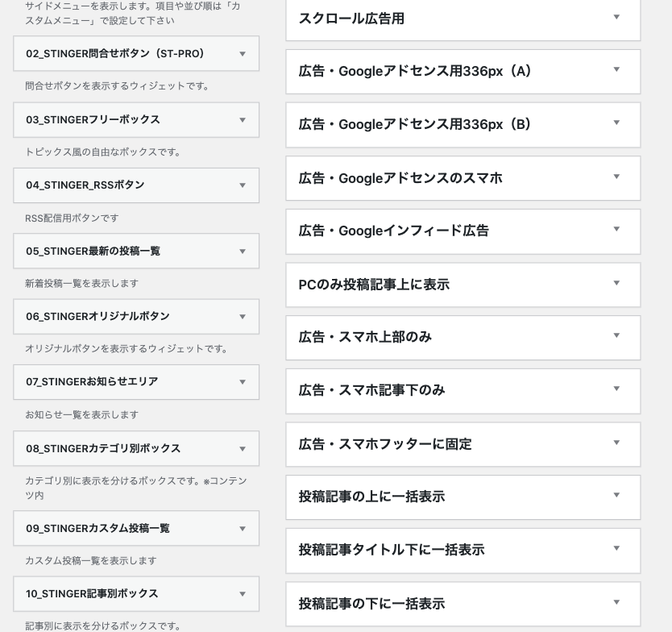This screenshot has height=632, width=672.
Task: Expand the 投稿記事の上に一括表示 area arrow
Action: 616,495
